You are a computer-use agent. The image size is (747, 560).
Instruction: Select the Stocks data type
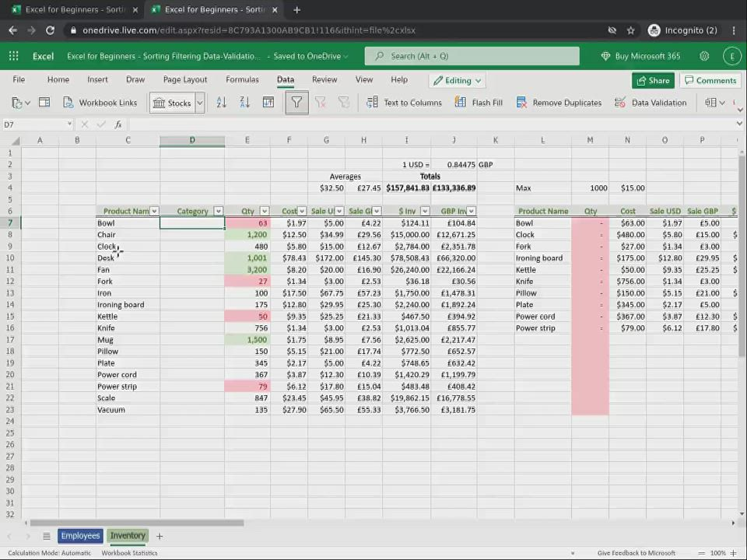172,103
